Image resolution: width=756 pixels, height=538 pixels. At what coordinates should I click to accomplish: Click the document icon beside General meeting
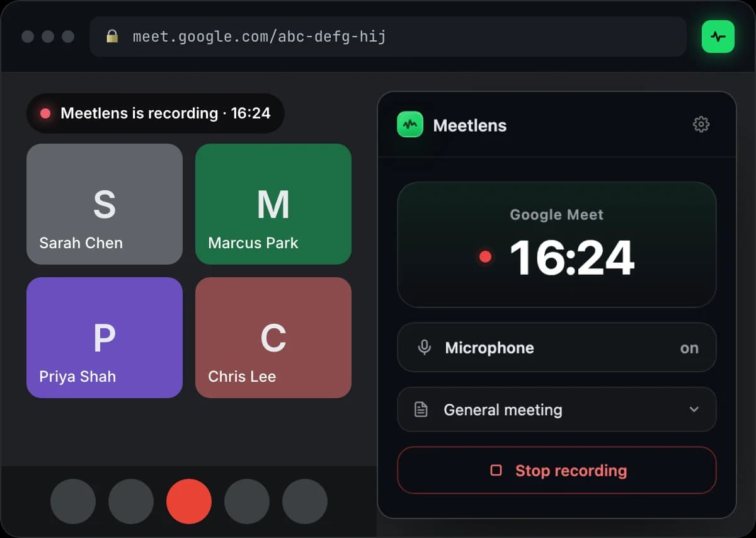421,409
